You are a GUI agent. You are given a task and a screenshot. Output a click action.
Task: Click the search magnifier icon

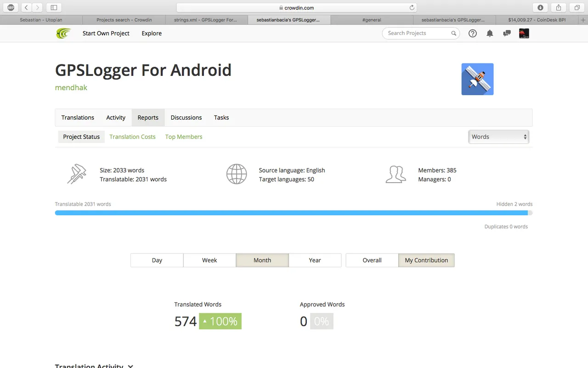coord(453,33)
